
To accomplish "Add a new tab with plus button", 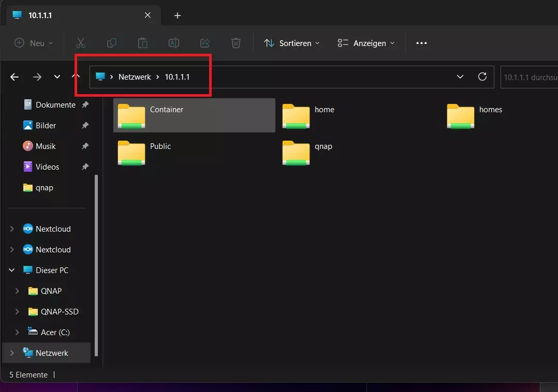I will (178, 16).
